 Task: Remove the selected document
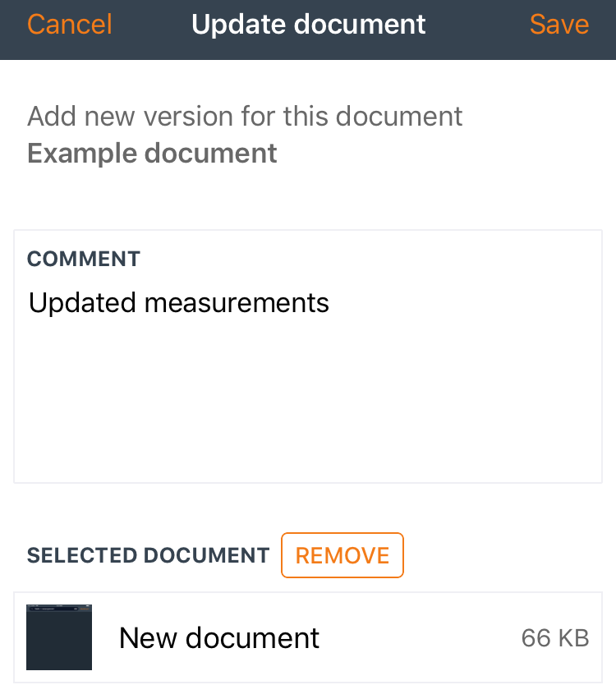click(342, 555)
